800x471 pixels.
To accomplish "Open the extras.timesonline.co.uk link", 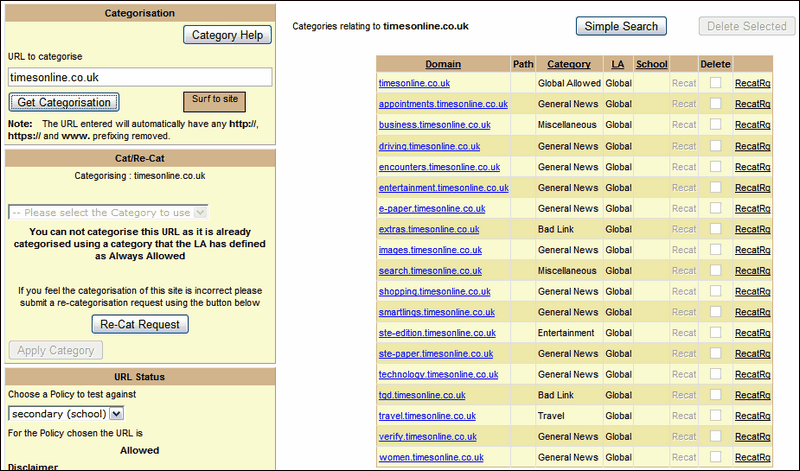I will (429, 230).
